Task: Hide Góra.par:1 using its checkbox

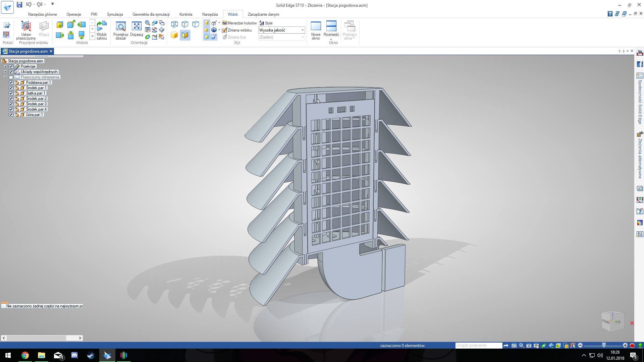Action: (11, 115)
